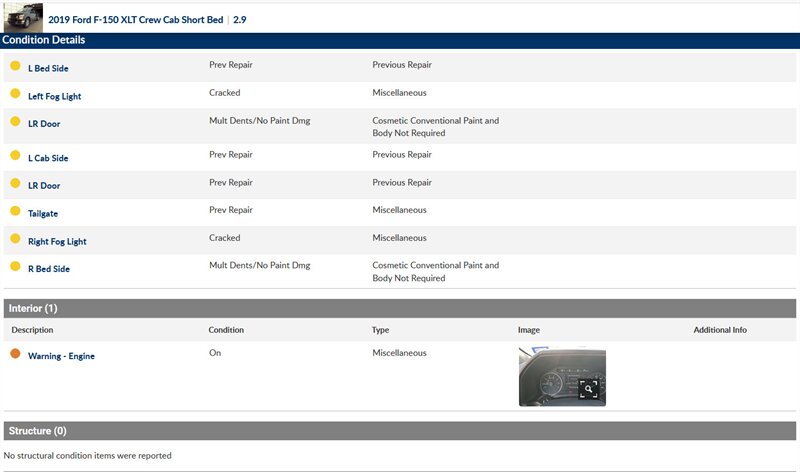Click the yellow dot next to Left Fog Light
800x472 pixels.
[15, 94]
